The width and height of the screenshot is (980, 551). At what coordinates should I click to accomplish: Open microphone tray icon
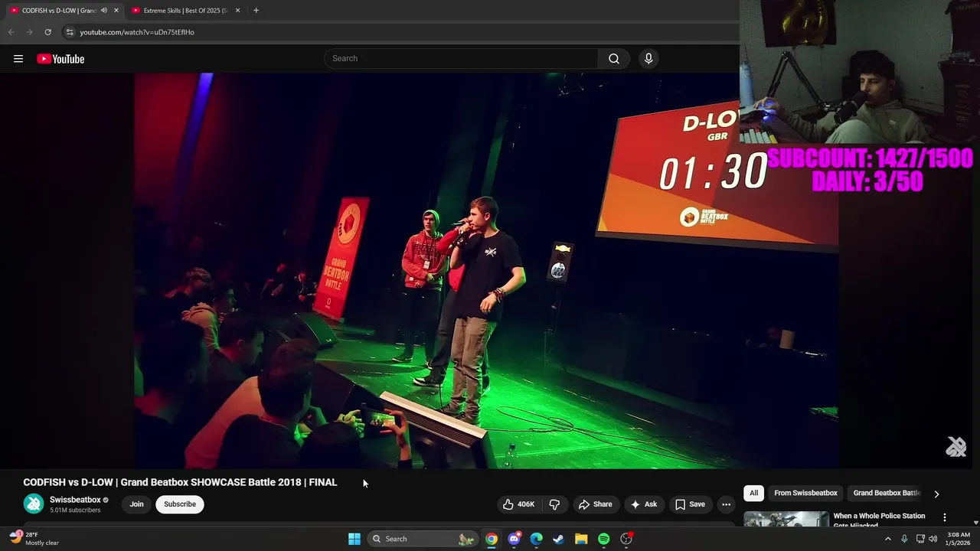click(904, 539)
